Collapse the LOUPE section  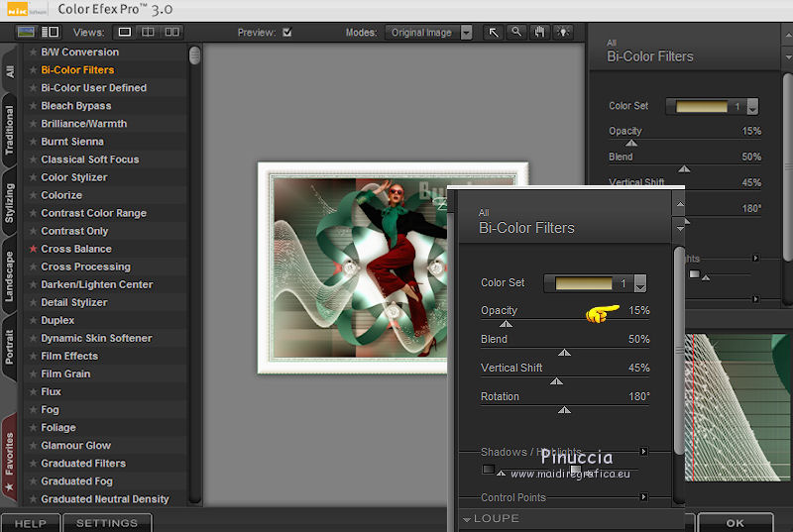pyautogui.click(x=467, y=519)
